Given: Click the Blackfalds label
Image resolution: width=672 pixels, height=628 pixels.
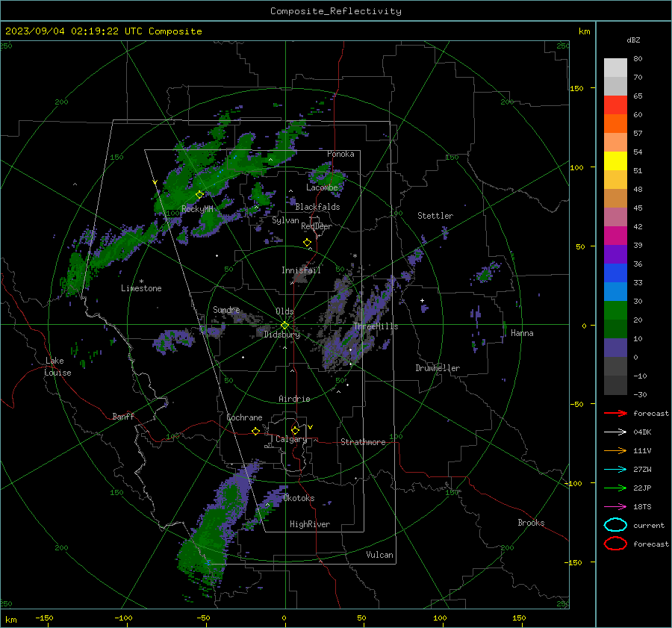Looking at the screenshot, I should (317, 207).
